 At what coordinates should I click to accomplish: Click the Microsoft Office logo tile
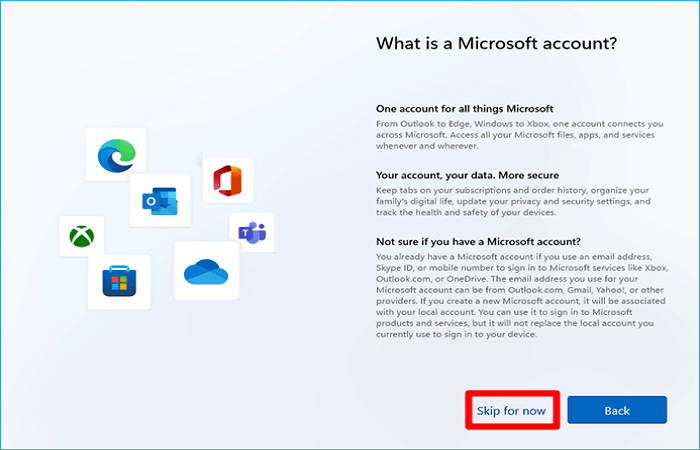[x=228, y=180]
